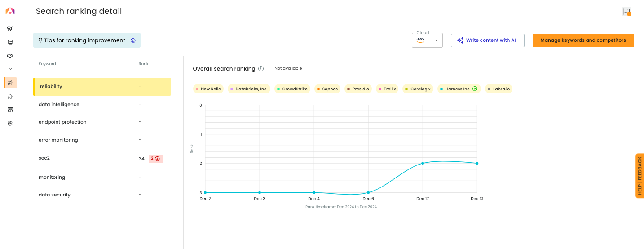Click the line chart analytics sidebar icon
This screenshot has height=249, width=644.
point(10,69)
